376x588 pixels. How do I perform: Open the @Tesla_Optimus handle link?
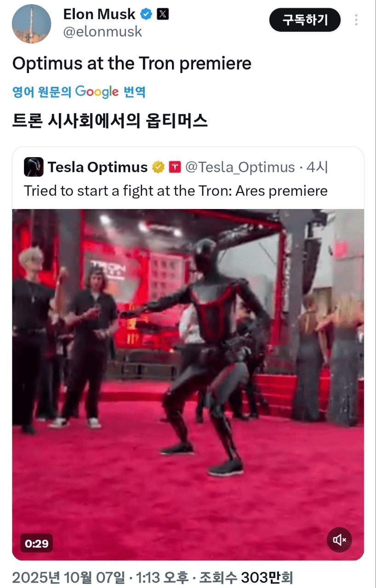coord(239,167)
